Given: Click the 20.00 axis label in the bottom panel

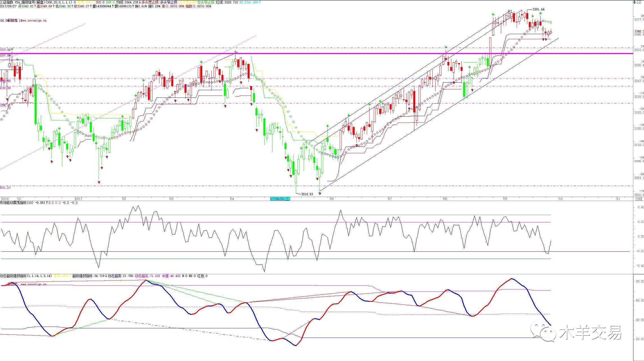Looking at the screenshot, I should 640,339.
